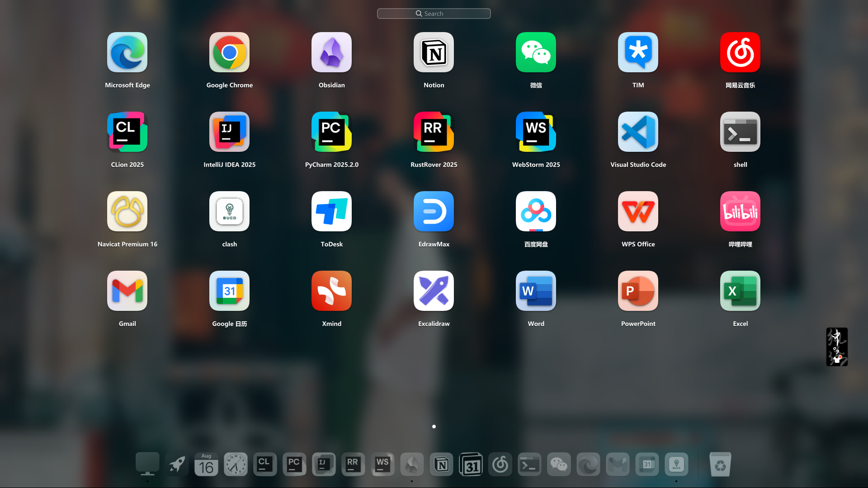Open Notion from the app grid

434,52
